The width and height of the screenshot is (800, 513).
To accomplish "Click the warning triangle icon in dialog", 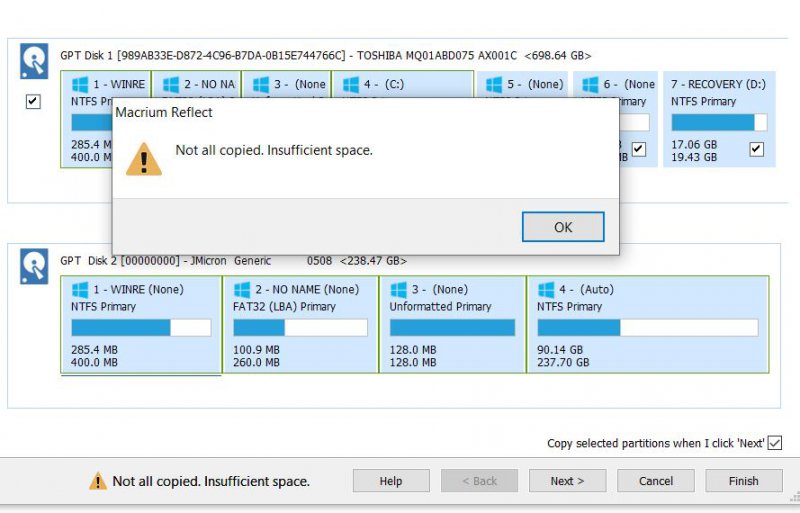I will pos(143,158).
